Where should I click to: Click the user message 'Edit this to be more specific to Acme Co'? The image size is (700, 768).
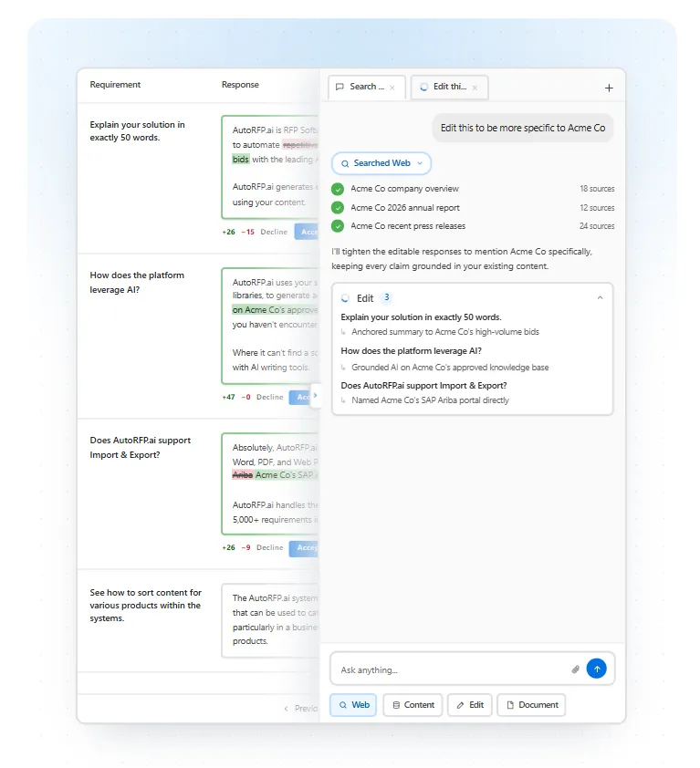[523, 128]
